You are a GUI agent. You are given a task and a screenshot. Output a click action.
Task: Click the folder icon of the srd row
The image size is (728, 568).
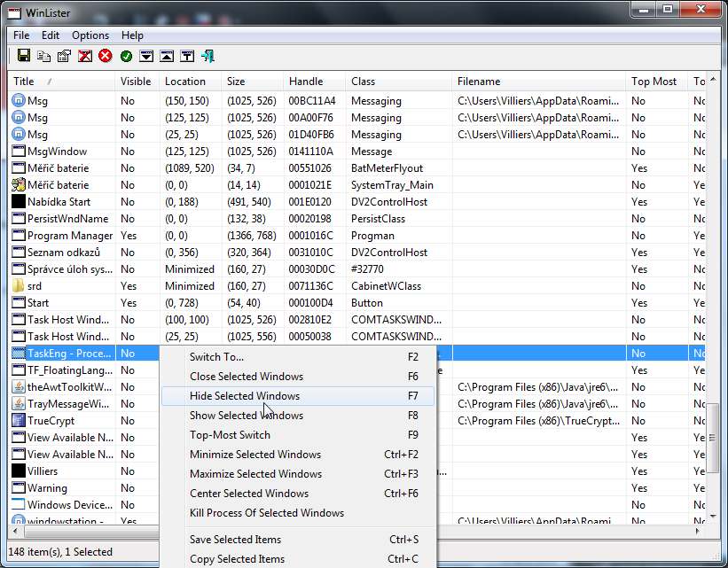click(18, 286)
